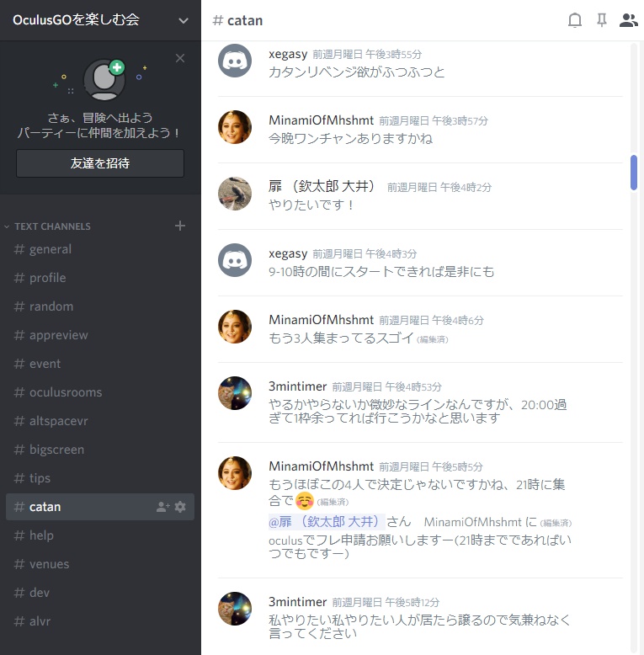This screenshot has height=655, width=644.
Task: Open the help channel
Action: tap(100, 535)
